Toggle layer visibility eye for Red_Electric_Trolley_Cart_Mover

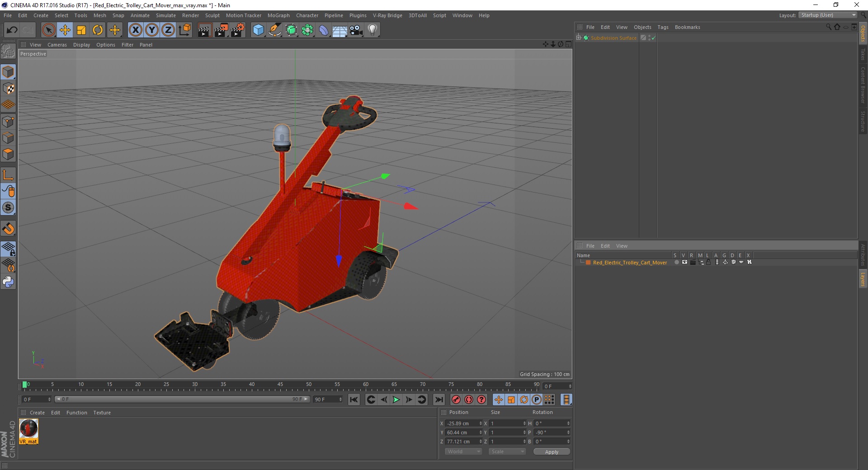(684, 262)
